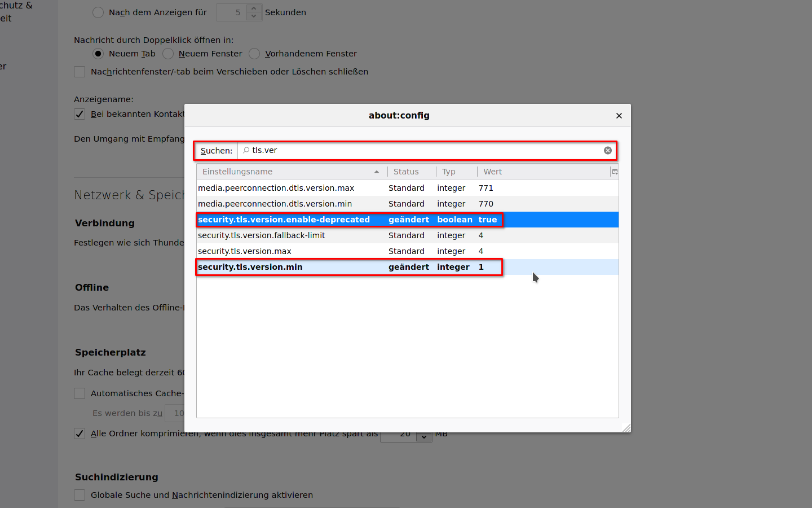Image resolution: width=812 pixels, height=508 pixels.
Task: Increase seconds value with stepper up arrow
Action: click(254, 8)
